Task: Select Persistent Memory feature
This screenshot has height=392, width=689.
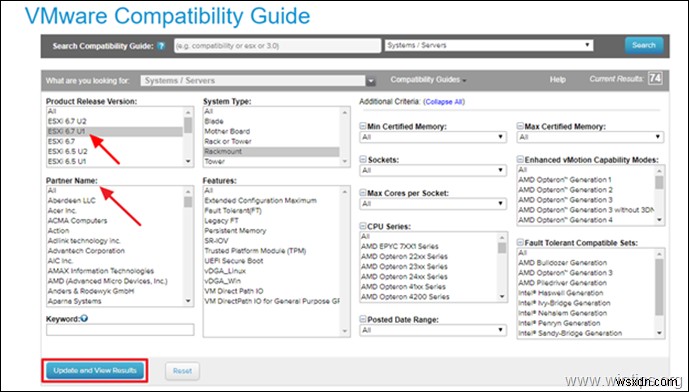Action: pyautogui.click(x=271, y=231)
